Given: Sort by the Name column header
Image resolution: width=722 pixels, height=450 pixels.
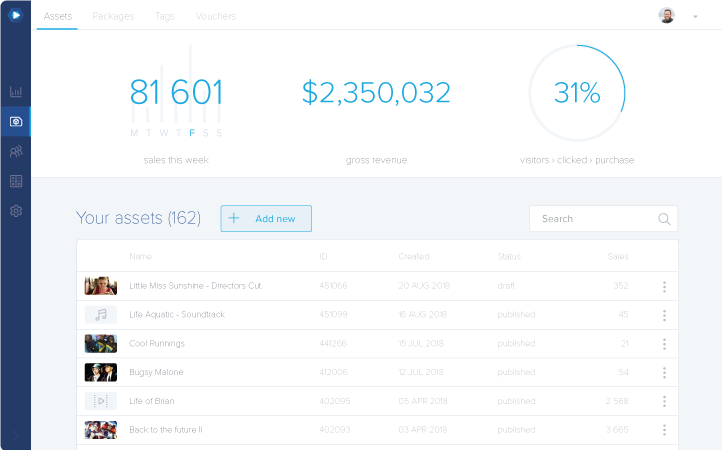Looking at the screenshot, I should click(x=140, y=256).
